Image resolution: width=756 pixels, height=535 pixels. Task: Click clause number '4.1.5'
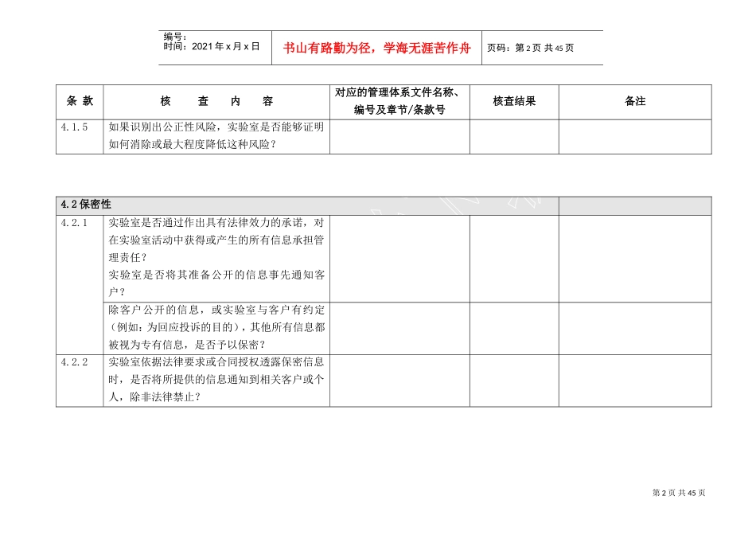coord(74,127)
